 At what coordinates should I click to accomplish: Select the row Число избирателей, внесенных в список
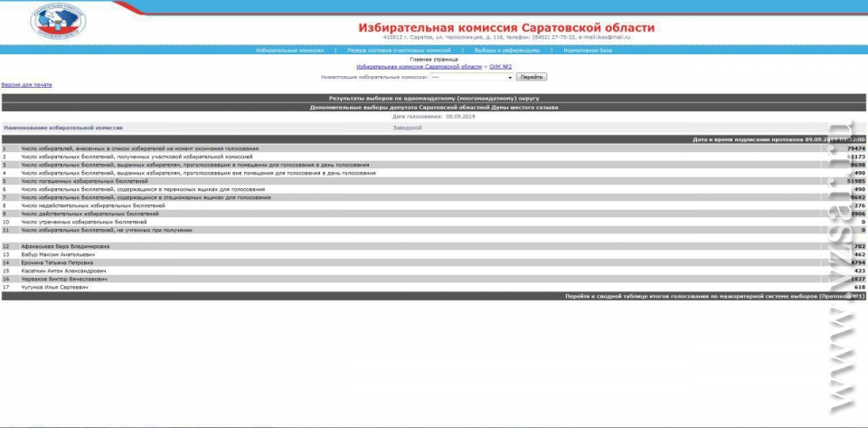point(433,148)
